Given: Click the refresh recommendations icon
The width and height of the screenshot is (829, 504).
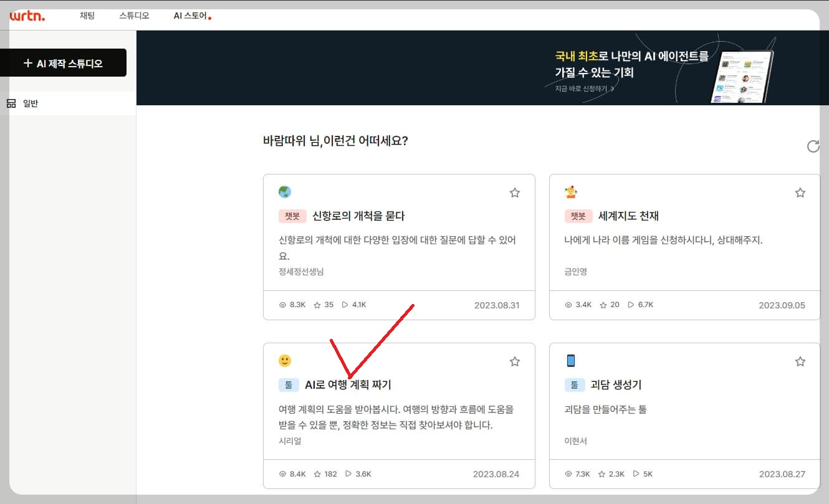Looking at the screenshot, I should 813,146.
